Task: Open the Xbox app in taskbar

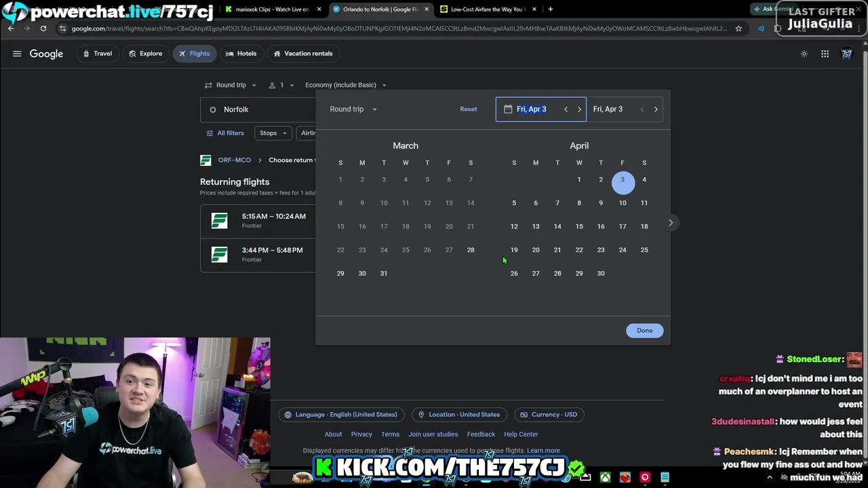Action: (605, 478)
